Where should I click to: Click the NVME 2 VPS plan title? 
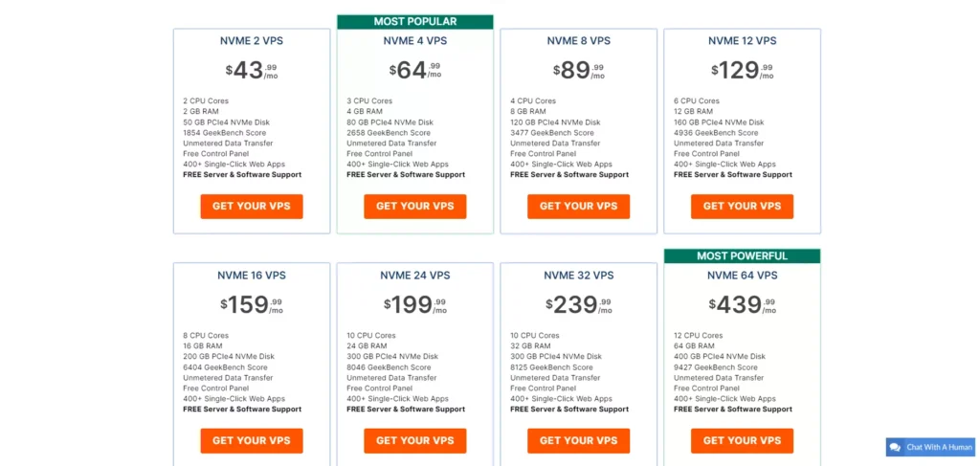[x=252, y=41]
